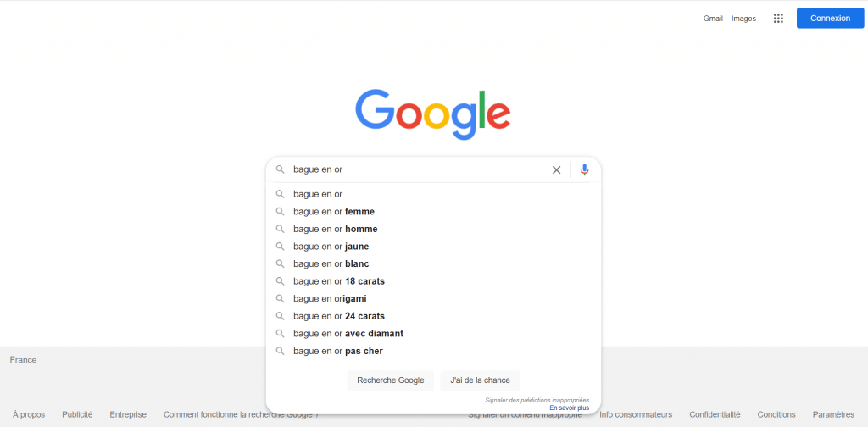
Task: Click the magnifier icon inside the search box
Action: pos(280,169)
